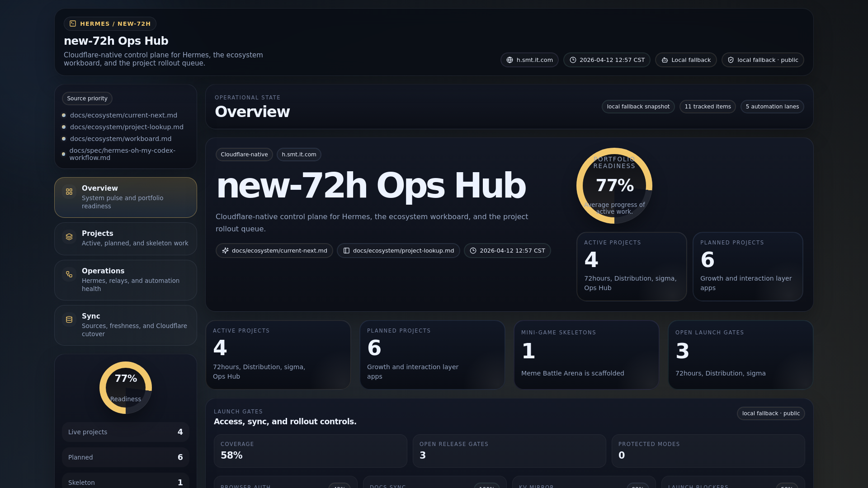Click the Open Launch Gates stat card
The height and width of the screenshot is (488, 868).
[741, 355]
